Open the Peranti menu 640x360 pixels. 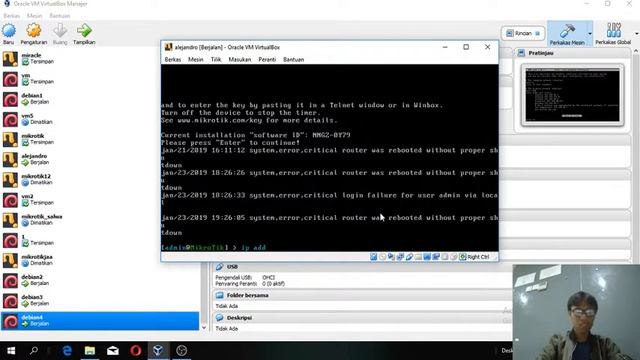(x=267, y=60)
